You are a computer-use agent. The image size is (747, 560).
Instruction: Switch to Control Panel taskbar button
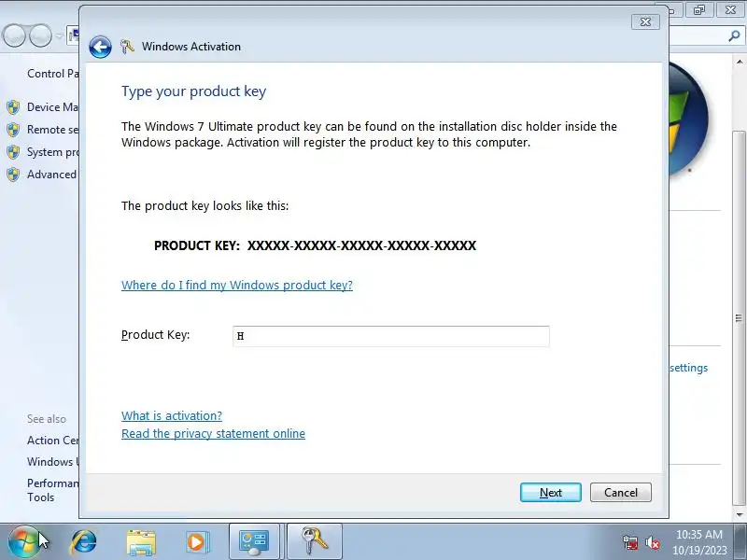254,542
